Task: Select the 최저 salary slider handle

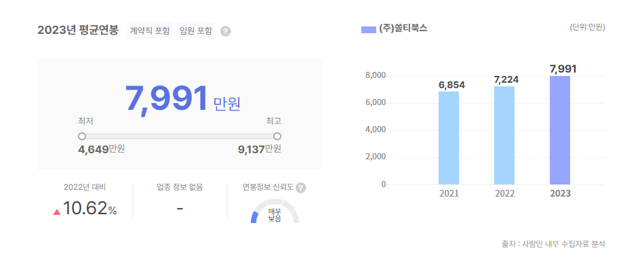Action: click(x=82, y=136)
